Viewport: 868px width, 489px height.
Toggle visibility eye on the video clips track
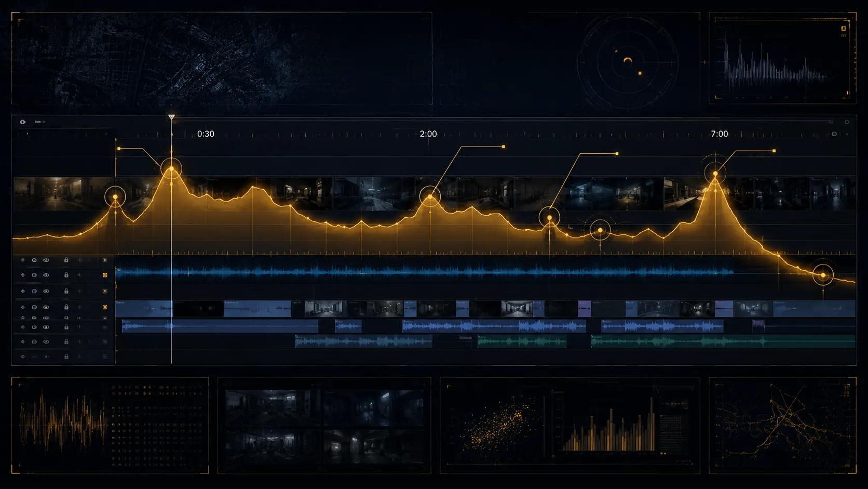coord(46,307)
